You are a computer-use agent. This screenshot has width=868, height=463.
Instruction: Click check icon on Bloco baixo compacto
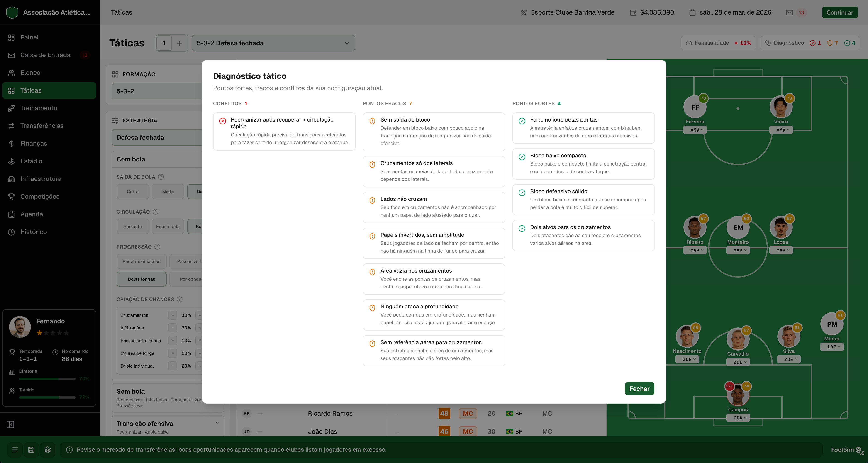(x=522, y=157)
